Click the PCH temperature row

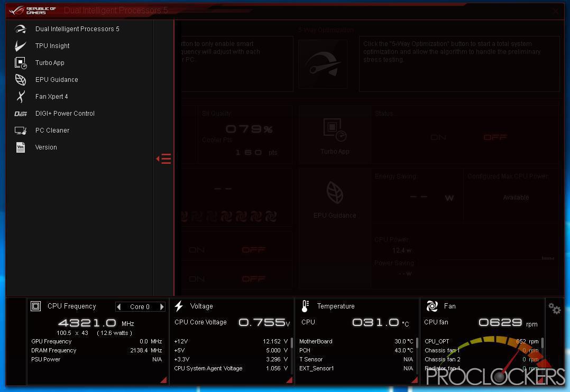[356, 351]
